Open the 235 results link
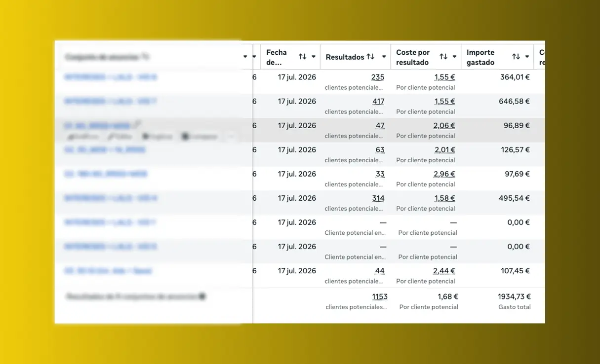The width and height of the screenshot is (600, 364). pyautogui.click(x=378, y=77)
